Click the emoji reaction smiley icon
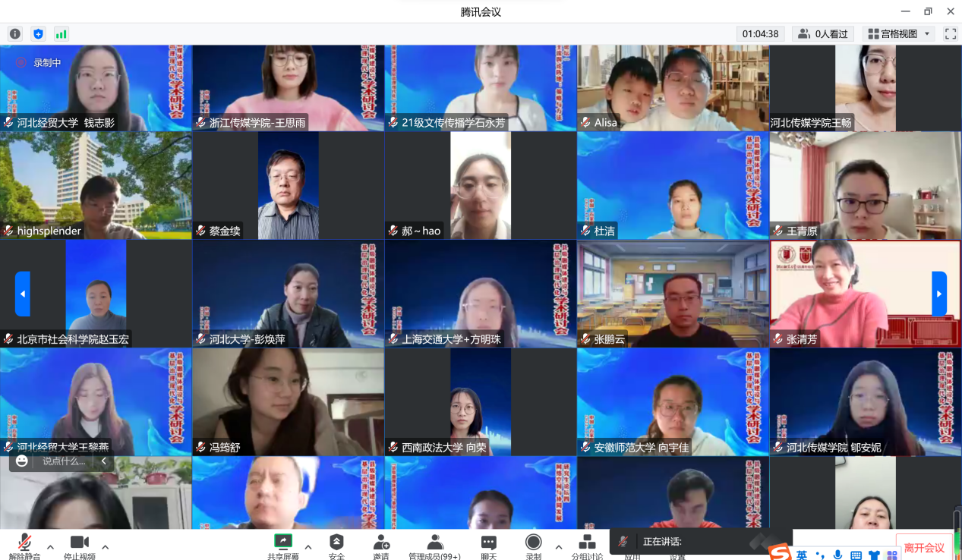 pyautogui.click(x=22, y=461)
